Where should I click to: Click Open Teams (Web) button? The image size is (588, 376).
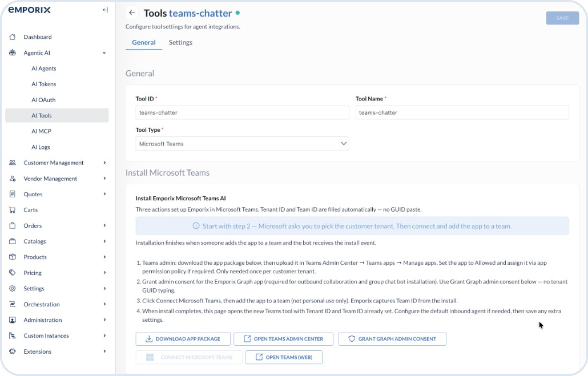(x=284, y=357)
